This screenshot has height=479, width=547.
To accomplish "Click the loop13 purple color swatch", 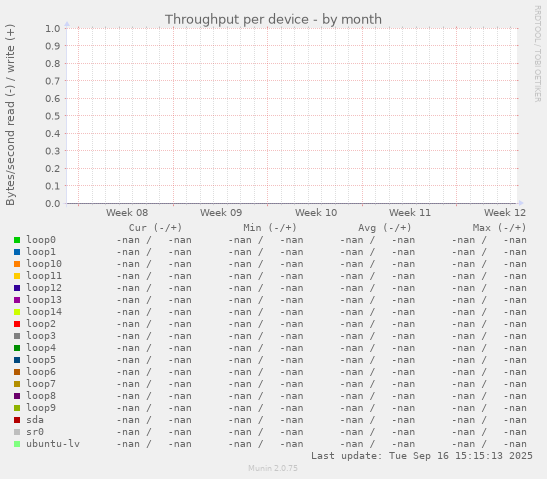I will click(x=17, y=300).
